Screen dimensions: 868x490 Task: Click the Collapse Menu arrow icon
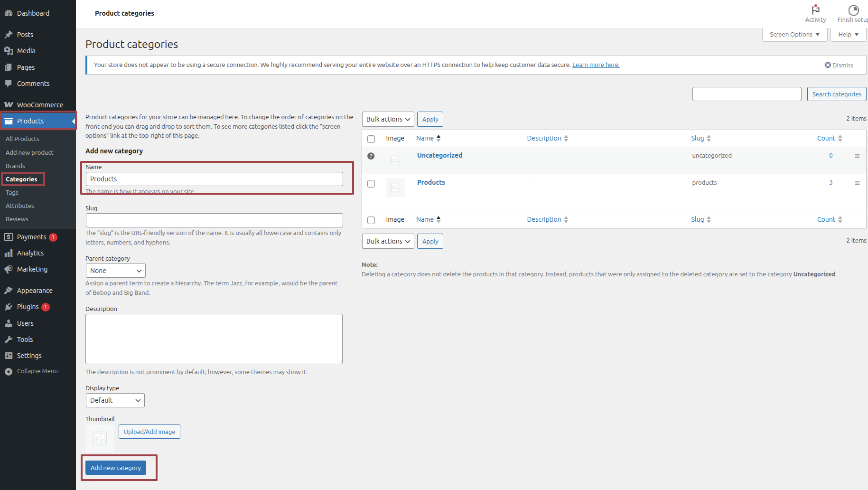point(9,371)
